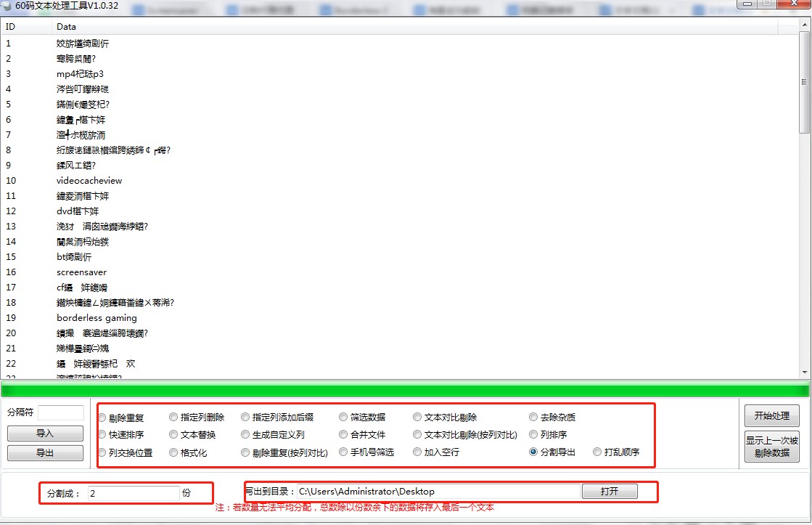Enable the 指定列添加后缀 option
This screenshot has height=525, width=812.
[x=278, y=418]
